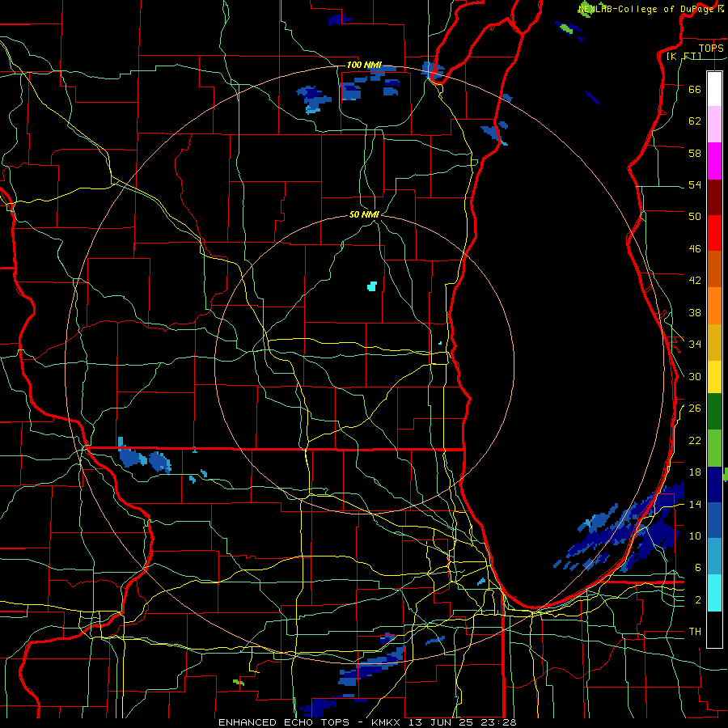Click the small green echo in lower left
Screen dimensions: 728x728
click(239, 682)
